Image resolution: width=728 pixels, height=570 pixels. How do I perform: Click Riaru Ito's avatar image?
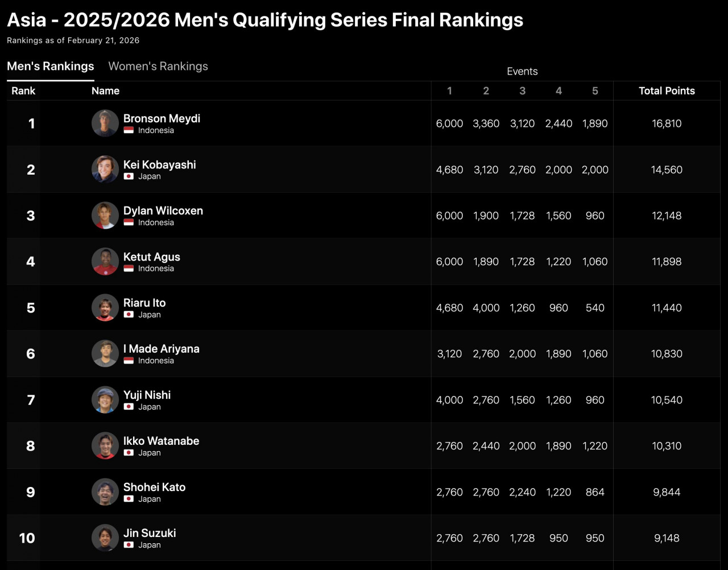coord(105,308)
